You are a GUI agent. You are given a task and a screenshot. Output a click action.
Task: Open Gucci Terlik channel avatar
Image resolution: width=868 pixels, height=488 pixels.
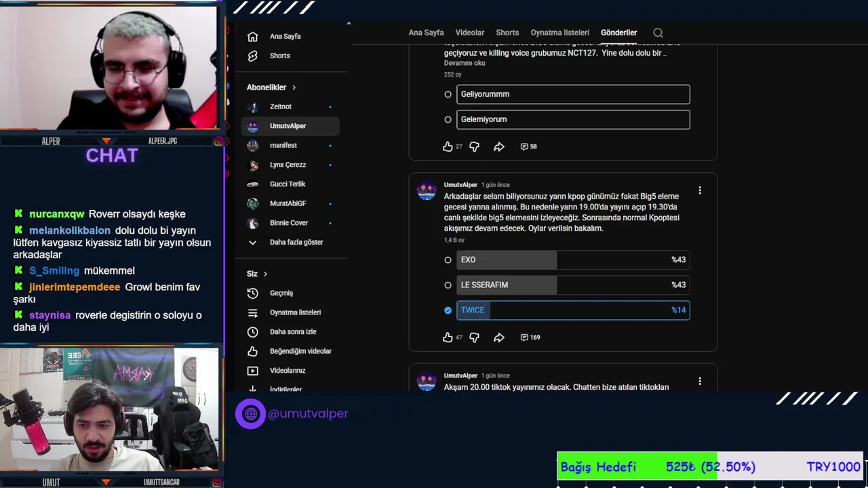point(253,184)
